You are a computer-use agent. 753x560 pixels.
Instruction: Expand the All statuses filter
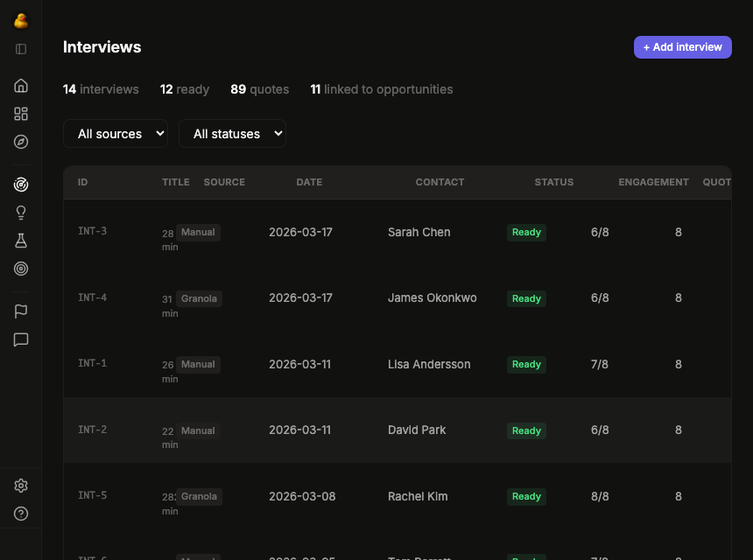[232, 133]
